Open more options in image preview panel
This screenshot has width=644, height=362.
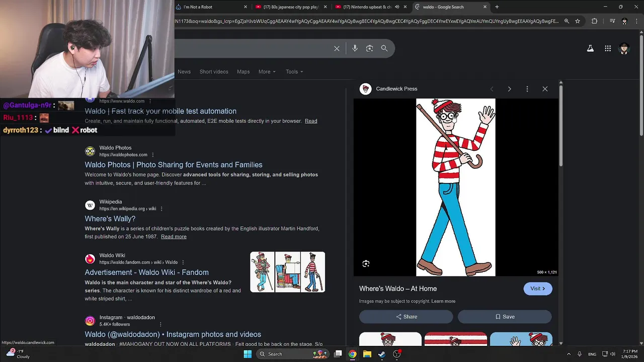pyautogui.click(x=527, y=89)
